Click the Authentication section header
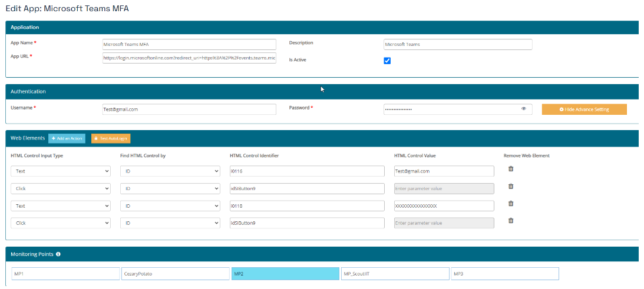The width and height of the screenshot is (644, 289). pos(322,92)
